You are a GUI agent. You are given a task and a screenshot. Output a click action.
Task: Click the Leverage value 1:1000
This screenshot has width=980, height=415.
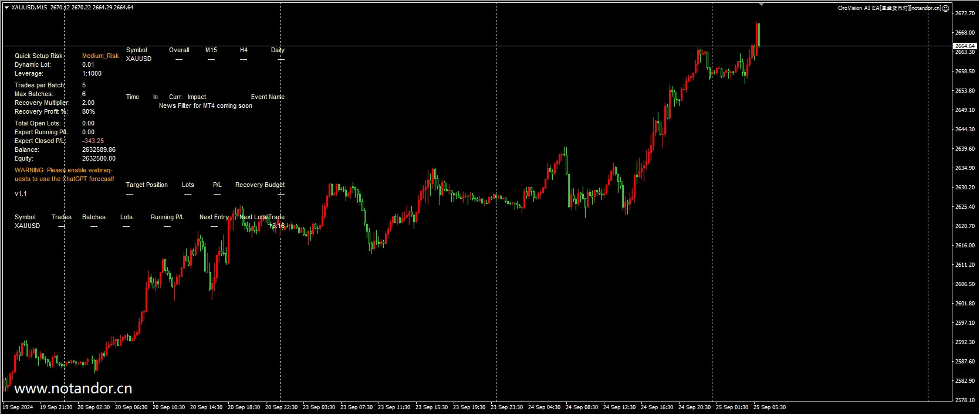pos(92,74)
